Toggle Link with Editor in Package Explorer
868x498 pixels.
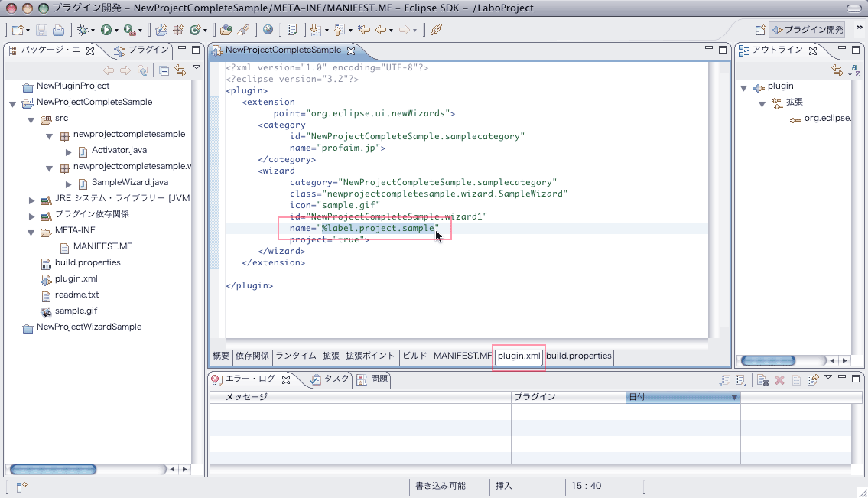[x=180, y=70]
